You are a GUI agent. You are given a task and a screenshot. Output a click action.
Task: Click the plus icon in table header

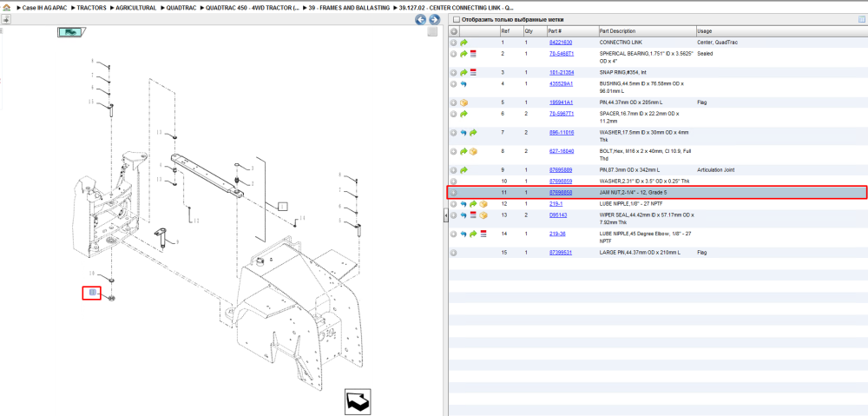tap(453, 31)
